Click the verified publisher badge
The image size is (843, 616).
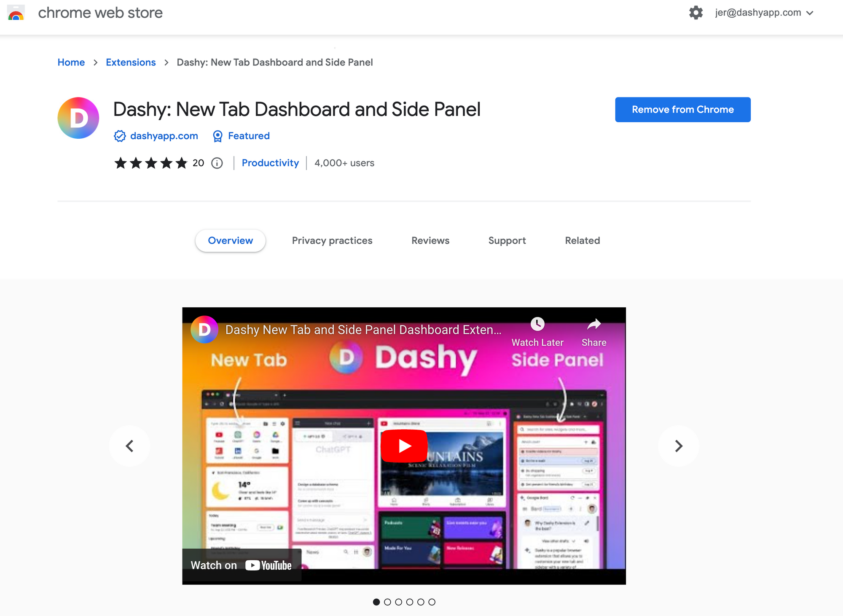120,136
